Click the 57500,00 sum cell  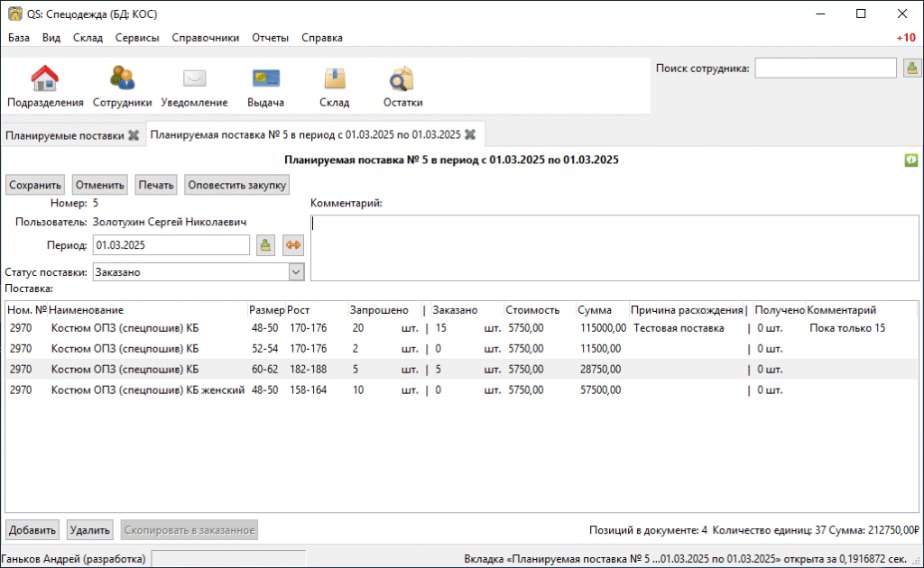click(x=600, y=390)
